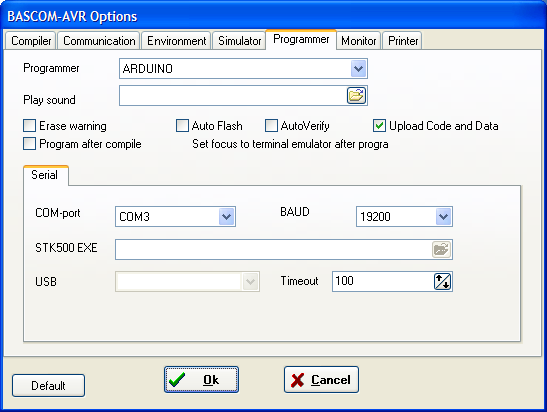Confirm settings with the Ok button

pyautogui.click(x=202, y=380)
